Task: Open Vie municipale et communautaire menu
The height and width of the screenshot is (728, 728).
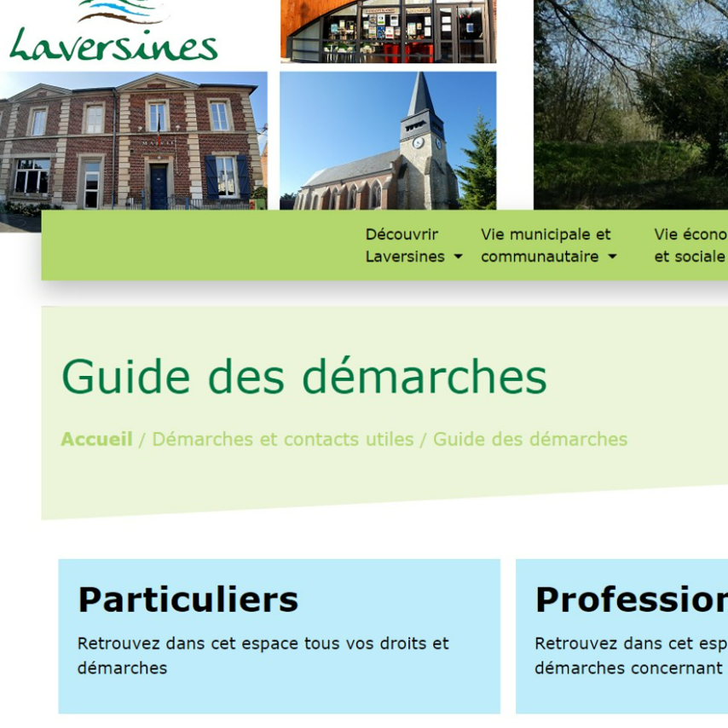Action: (x=546, y=246)
